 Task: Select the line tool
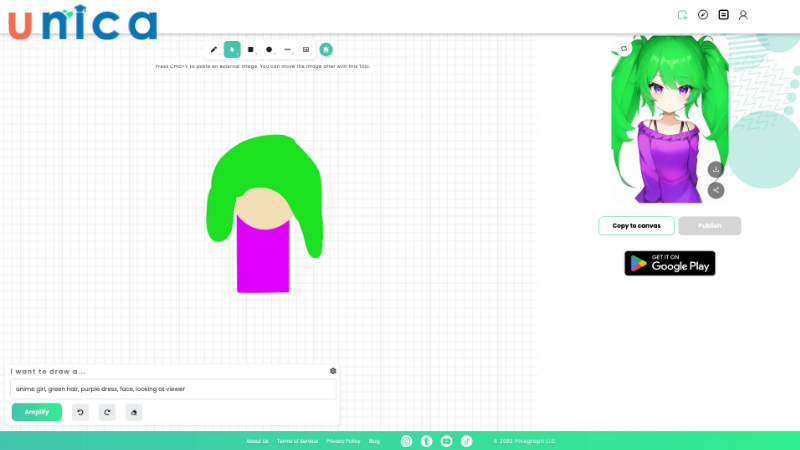pos(288,49)
